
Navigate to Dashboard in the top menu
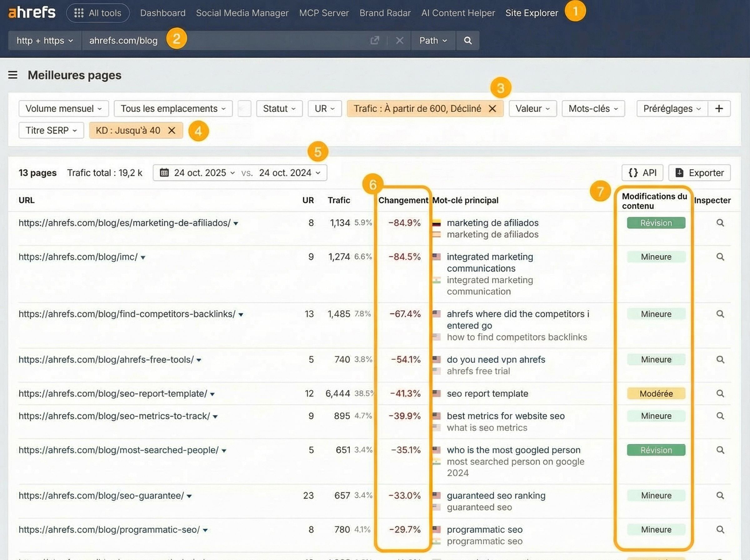pyautogui.click(x=163, y=13)
